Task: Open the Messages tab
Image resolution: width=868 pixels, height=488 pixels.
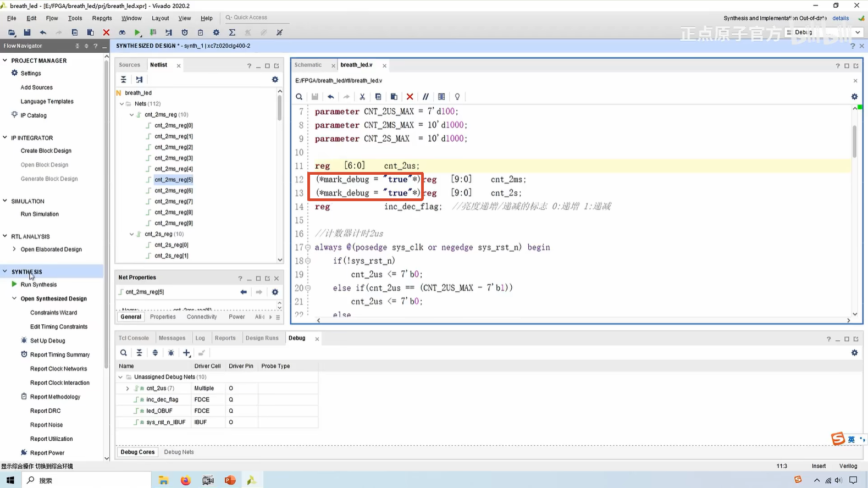Action: tap(172, 338)
